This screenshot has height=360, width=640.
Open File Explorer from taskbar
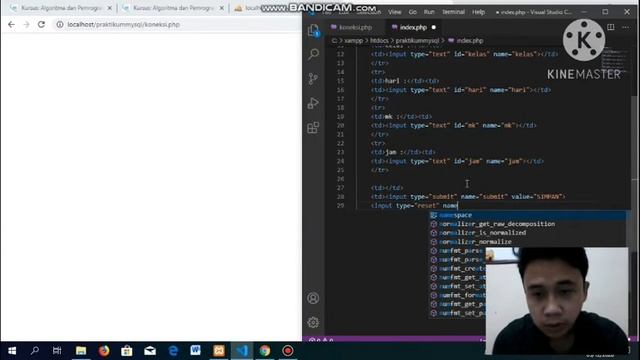[81, 351]
